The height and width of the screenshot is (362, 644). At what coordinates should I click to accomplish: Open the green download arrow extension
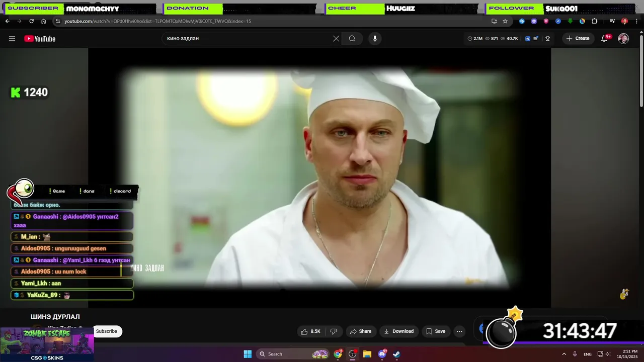(570, 21)
